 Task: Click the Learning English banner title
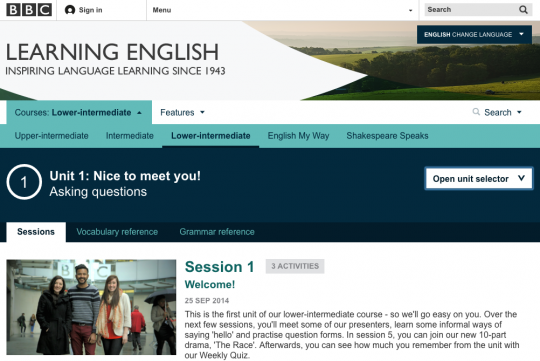pos(112,52)
